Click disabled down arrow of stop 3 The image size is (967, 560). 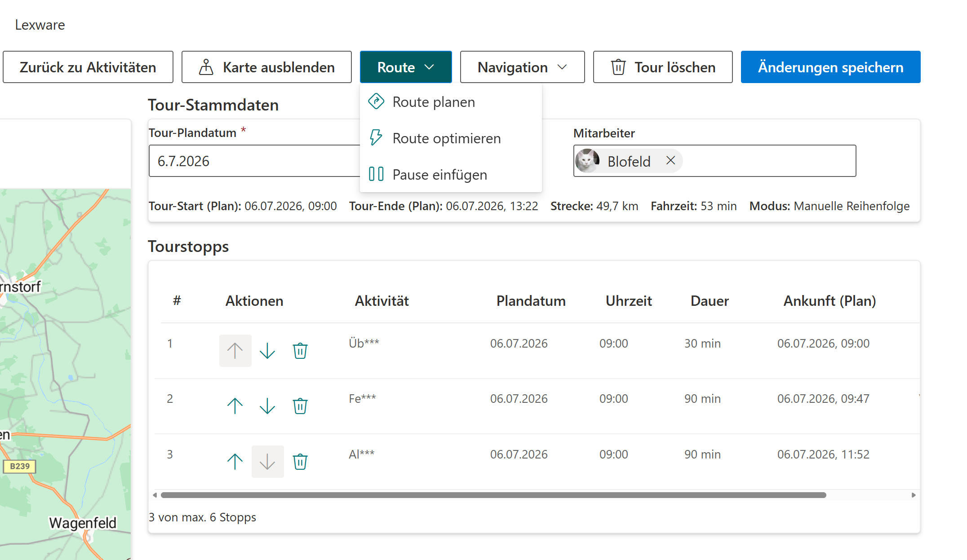(x=267, y=462)
